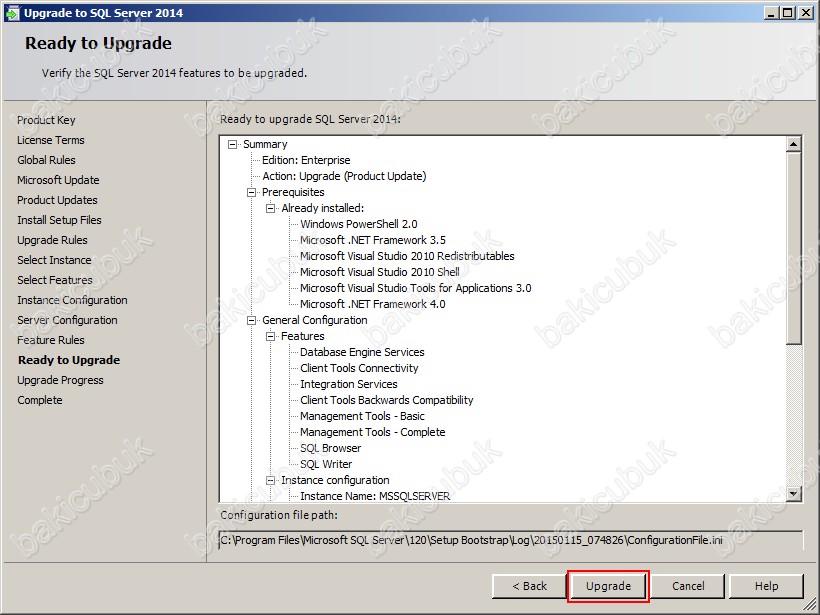Click the summary tree scrollbar thumb
This screenshot has width=820, height=615.
tap(794, 248)
